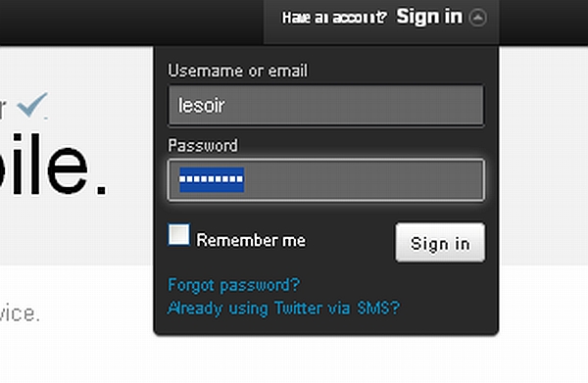
Task: Click the dark top navigation bar
Action: (131, 23)
